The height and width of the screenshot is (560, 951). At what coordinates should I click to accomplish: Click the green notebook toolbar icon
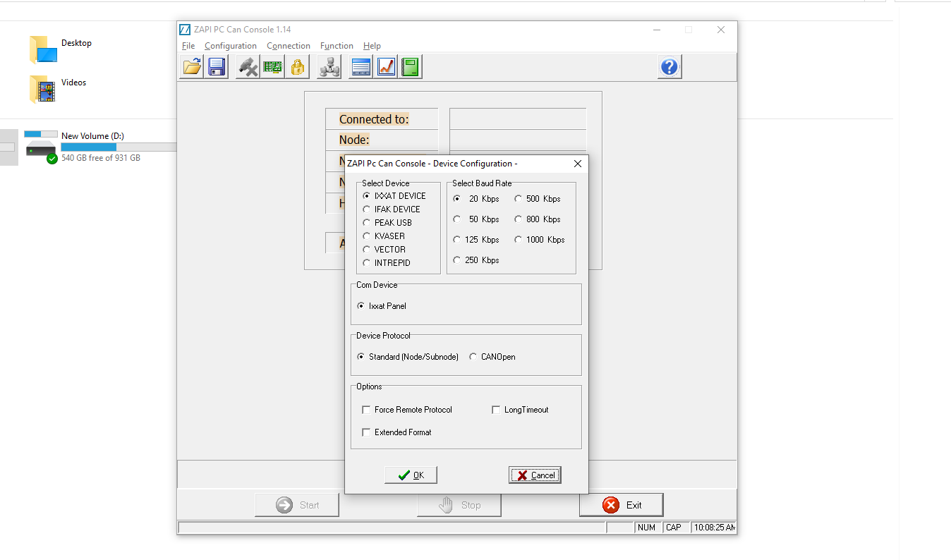410,67
